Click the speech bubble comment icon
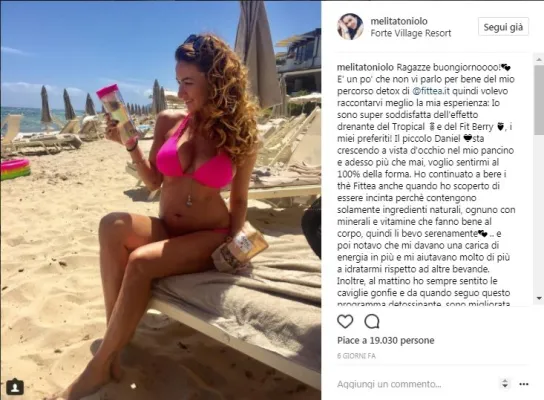The image size is (544, 400). 372,322
